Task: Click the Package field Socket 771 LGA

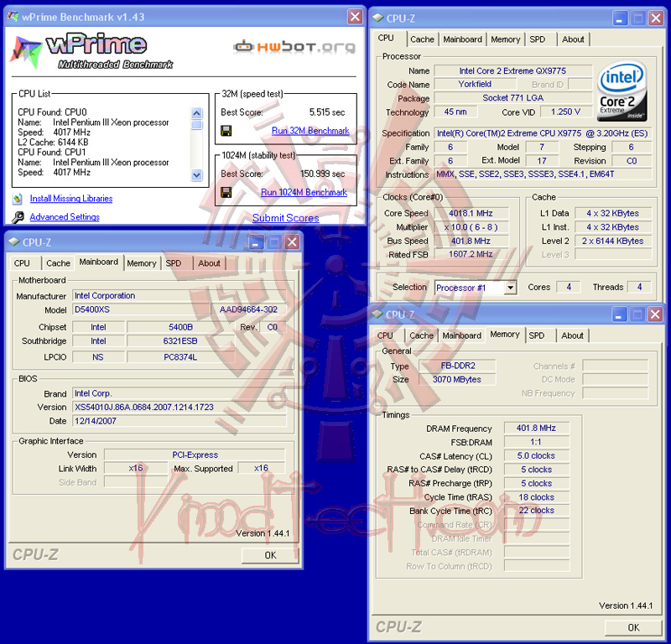Action: tap(512, 98)
